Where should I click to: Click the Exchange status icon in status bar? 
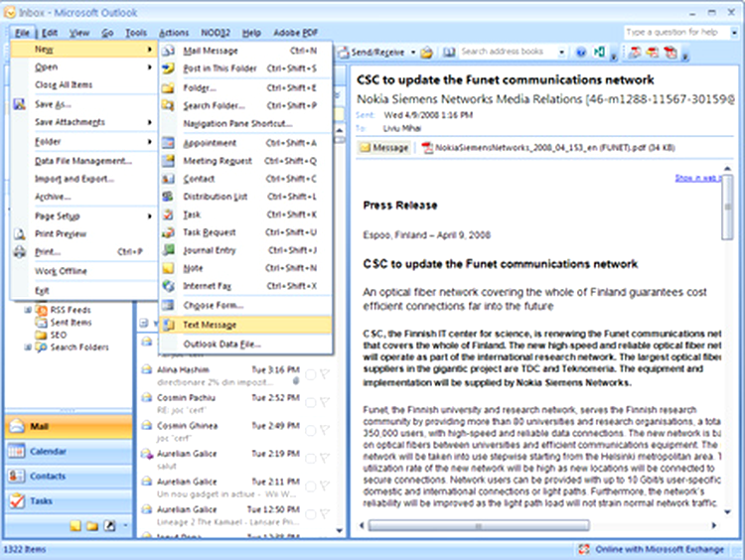584,549
